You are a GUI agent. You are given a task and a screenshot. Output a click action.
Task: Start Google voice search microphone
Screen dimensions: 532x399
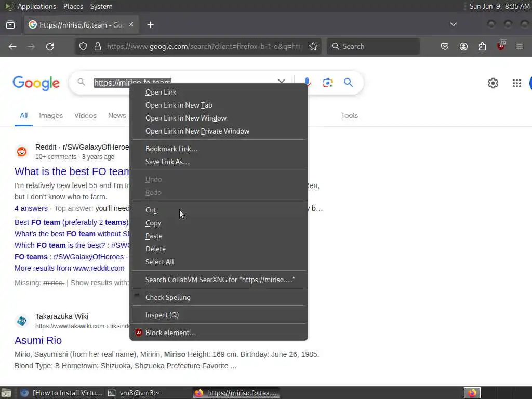307,83
